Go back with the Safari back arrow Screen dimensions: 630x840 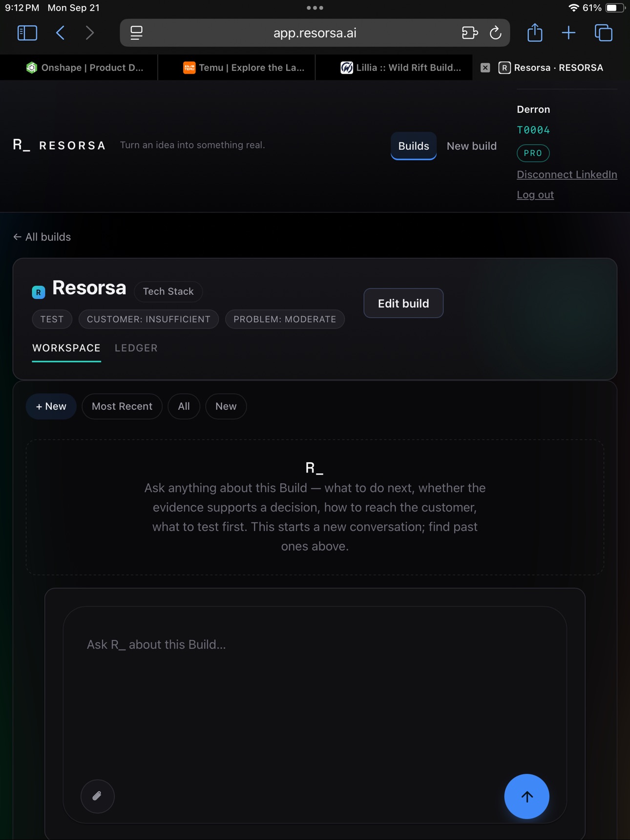coord(61,33)
